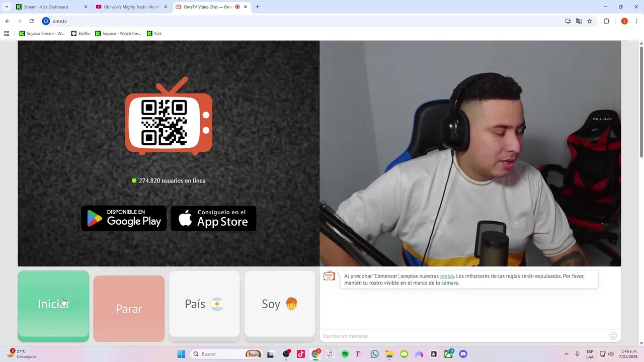Close the Oblivion's Mighty Trash tab
The image size is (644, 362).
[x=166, y=7]
